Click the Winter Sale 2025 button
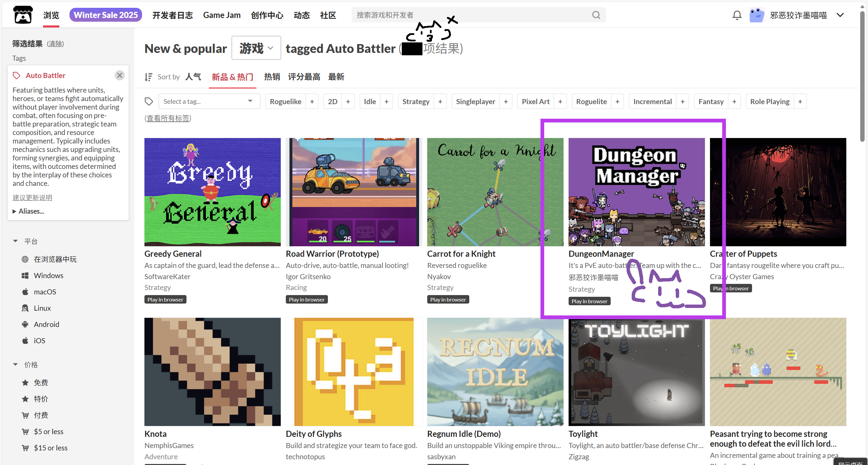 point(106,15)
